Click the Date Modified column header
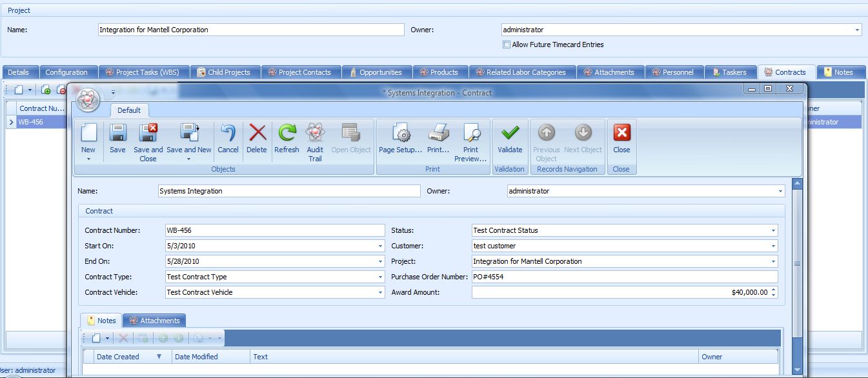868x378 pixels. (x=210, y=357)
